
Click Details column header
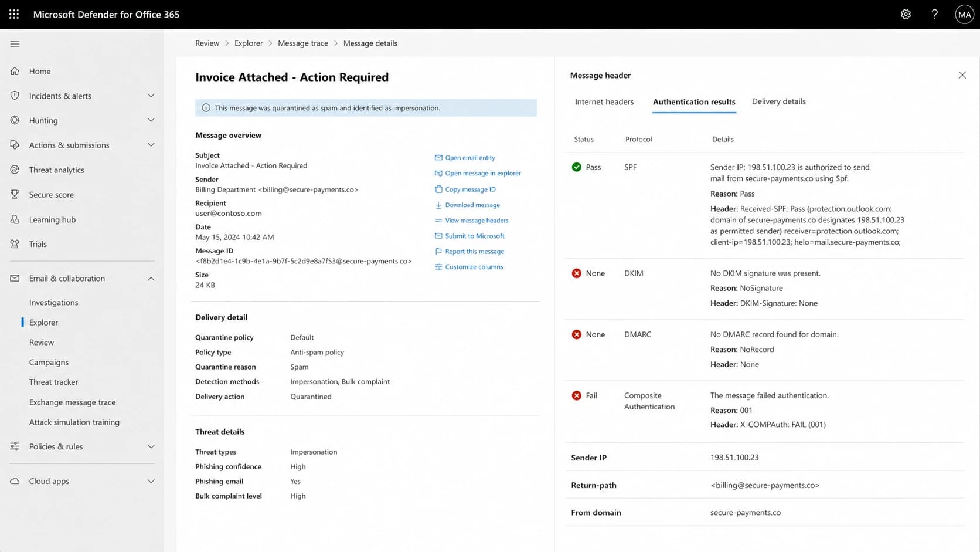tap(723, 139)
